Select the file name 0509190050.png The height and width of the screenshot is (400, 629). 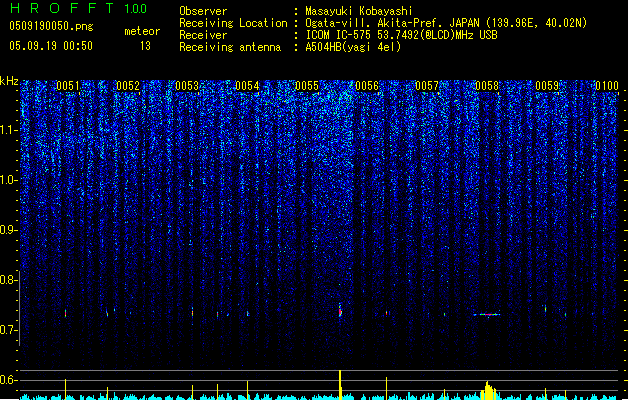[51, 26]
